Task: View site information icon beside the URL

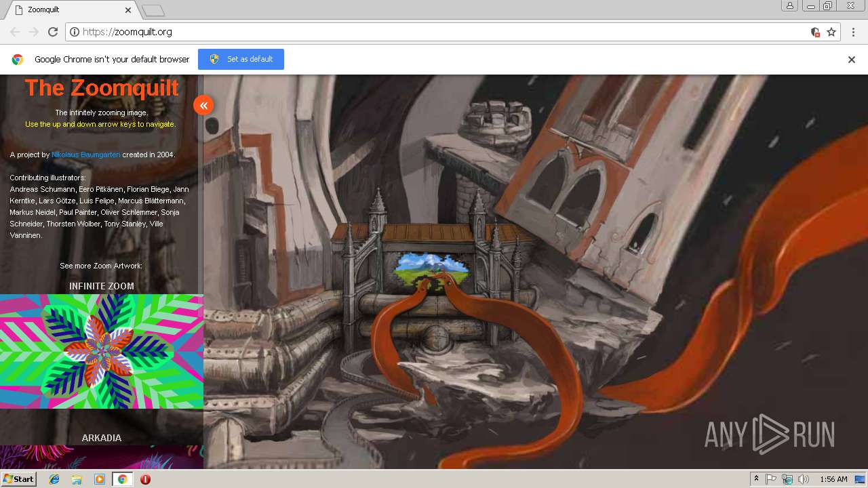Action: click(75, 32)
